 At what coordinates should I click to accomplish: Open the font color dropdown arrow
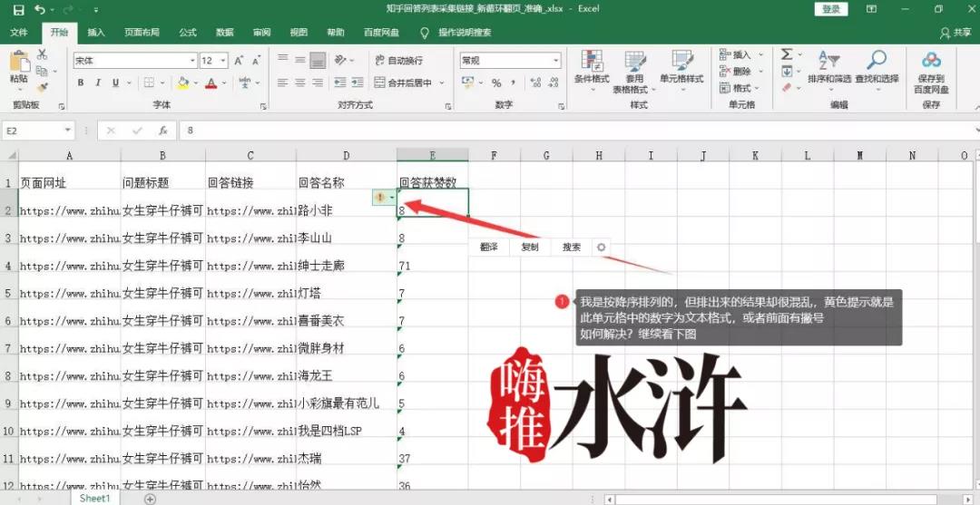point(224,83)
